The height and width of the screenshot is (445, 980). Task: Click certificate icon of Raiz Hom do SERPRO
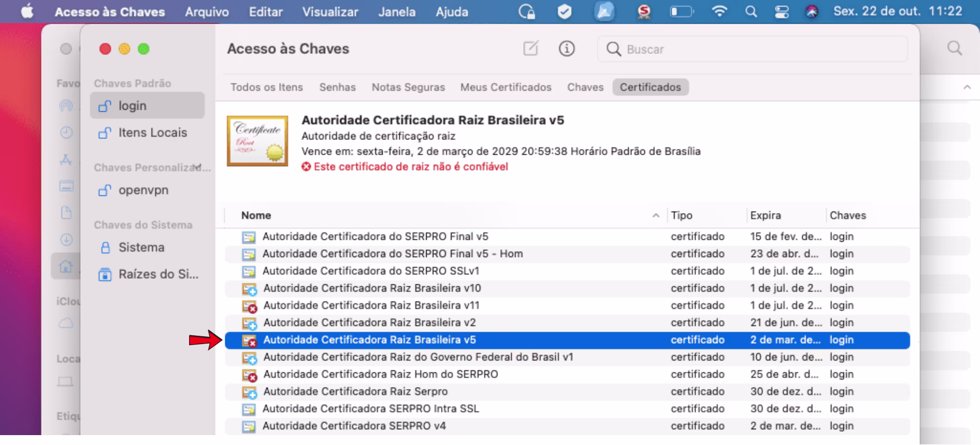coord(249,375)
